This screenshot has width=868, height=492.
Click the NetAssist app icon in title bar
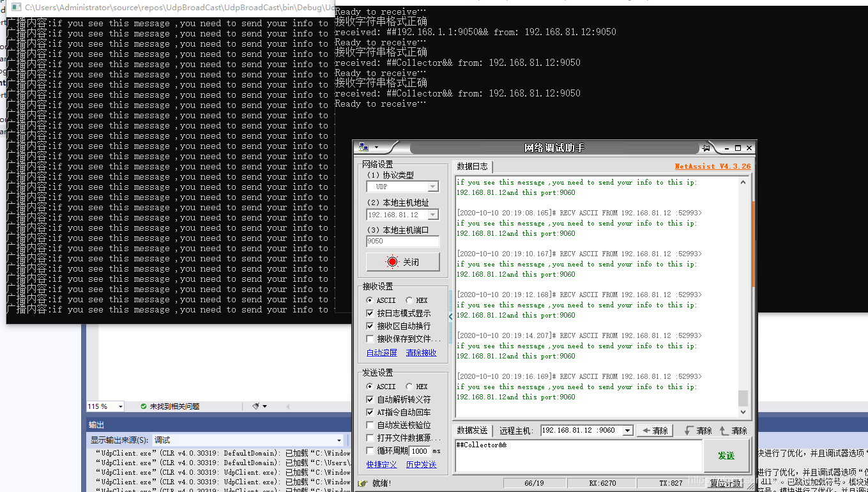pos(364,148)
